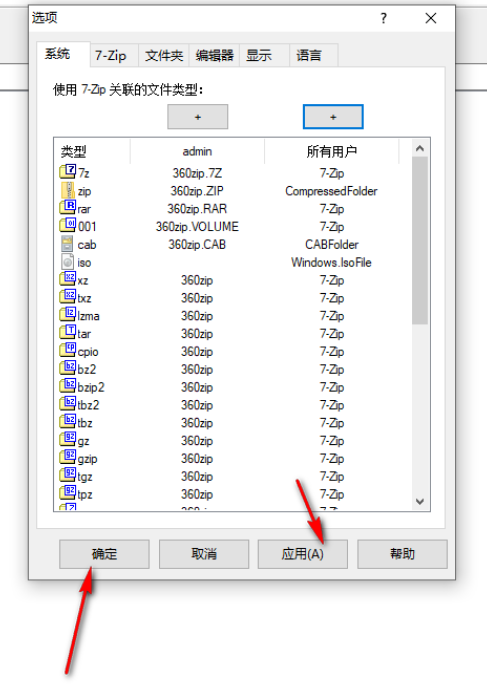Click the 360zip cell in the bzip2 row

pos(197,387)
